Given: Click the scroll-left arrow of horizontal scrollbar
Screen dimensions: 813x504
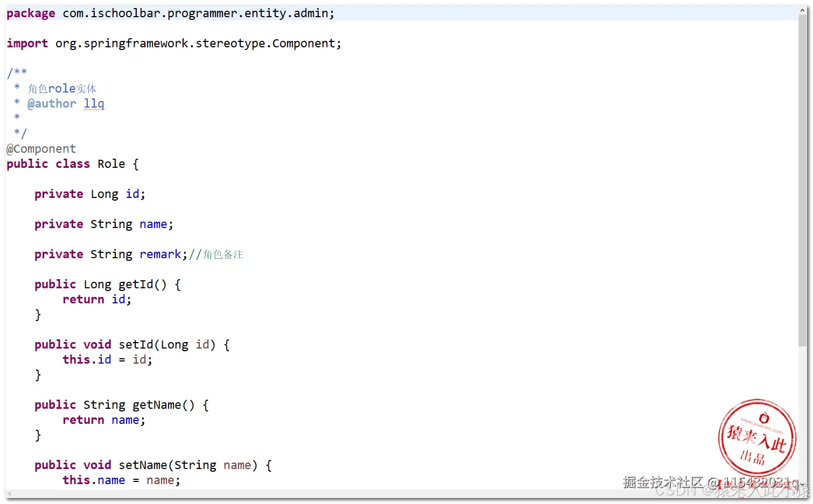Looking at the screenshot, I should click(x=9, y=493).
